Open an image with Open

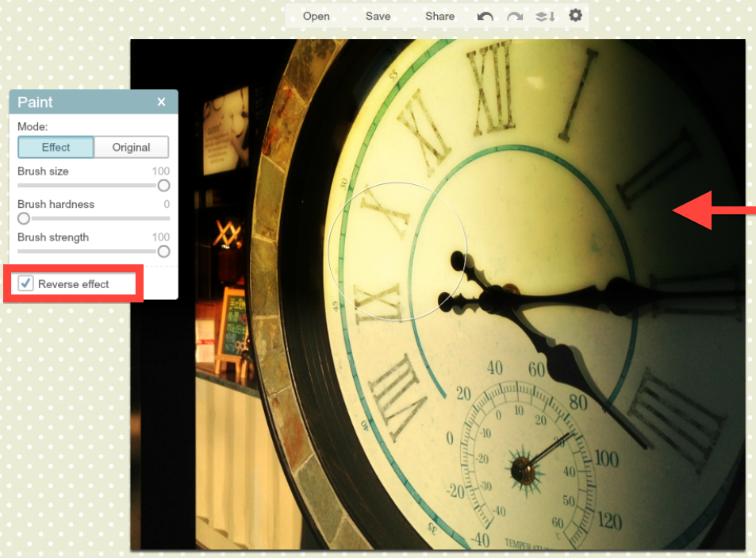click(317, 17)
